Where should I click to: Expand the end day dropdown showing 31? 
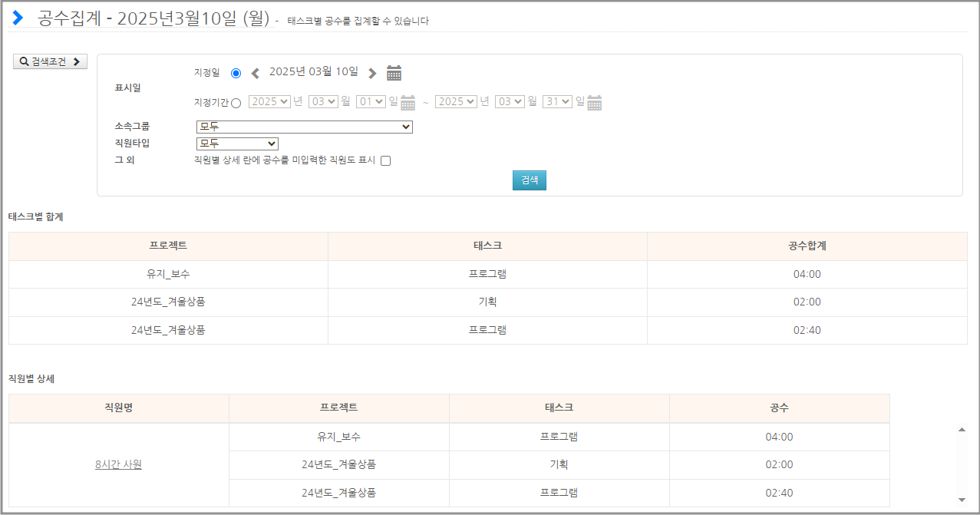click(557, 101)
